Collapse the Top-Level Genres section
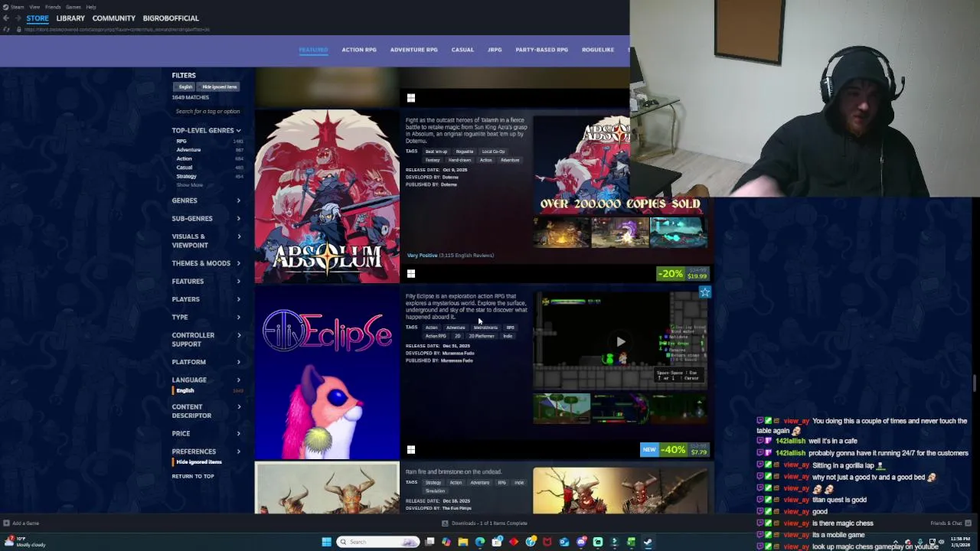Viewport: 980px width, 551px height. tap(206, 131)
